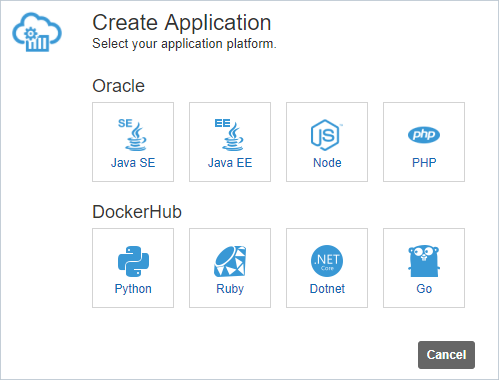Image resolution: width=499 pixels, height=380 pixels.
Task: Choose the Python snake logo
Action: (x=133, y=261)
